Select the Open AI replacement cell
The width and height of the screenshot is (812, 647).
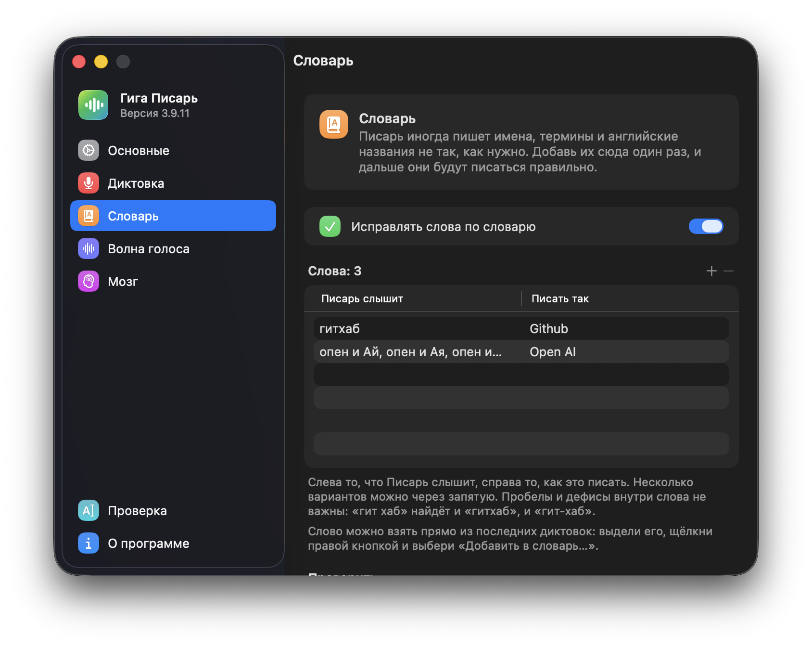(553, 352)
